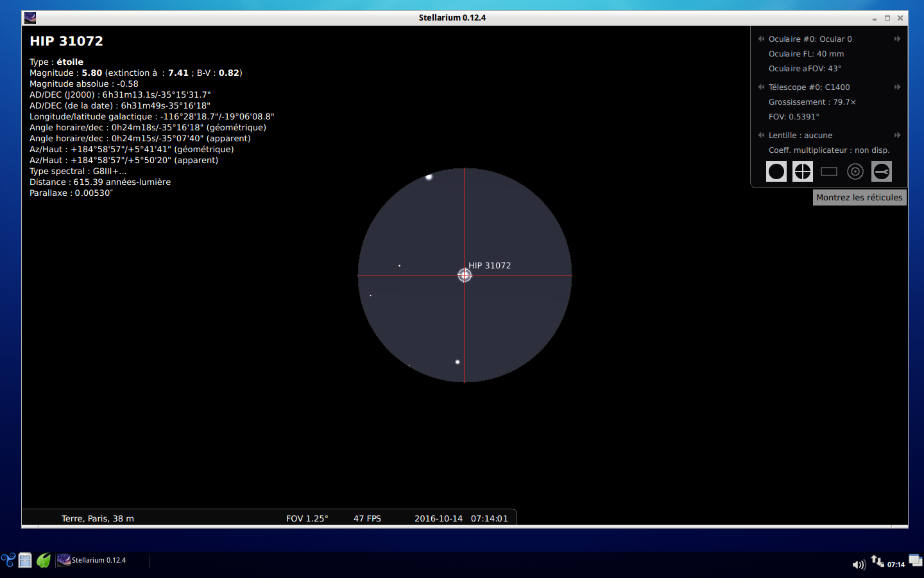
Task: Click the Magnitude : 5.80 info line
Action: tap(136, 73)
